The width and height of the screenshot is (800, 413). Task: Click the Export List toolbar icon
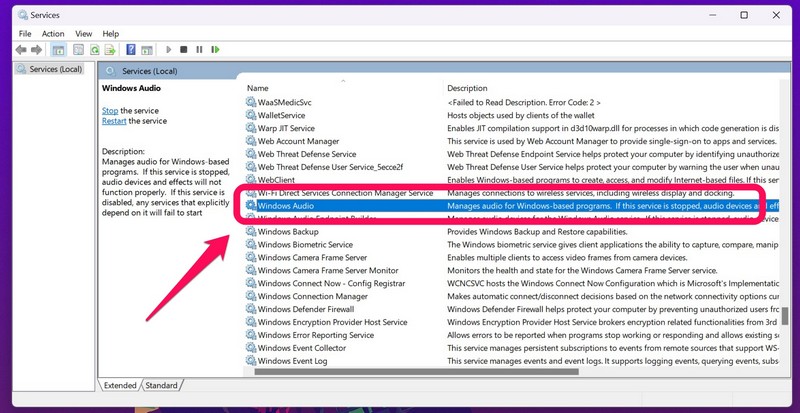point(110,49)
